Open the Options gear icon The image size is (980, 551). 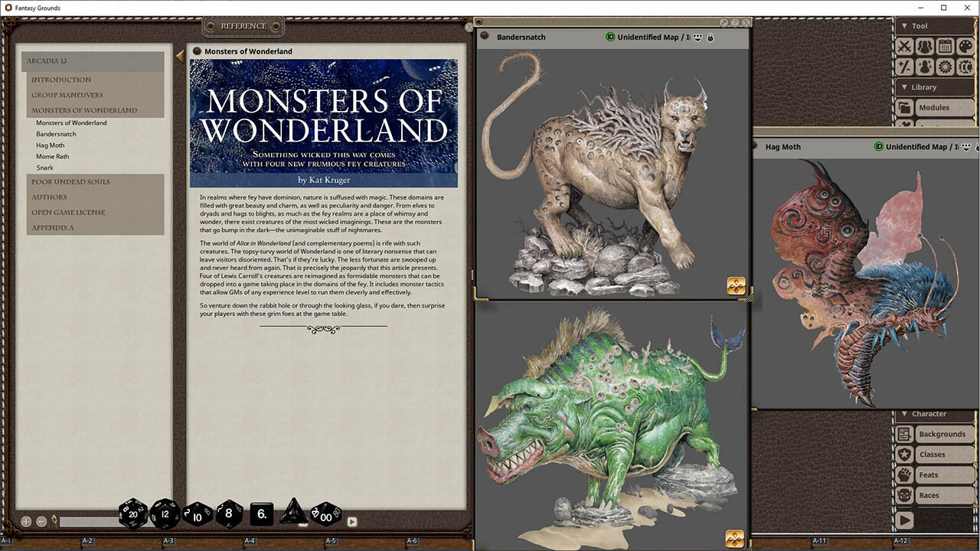[x=945, y=67]
